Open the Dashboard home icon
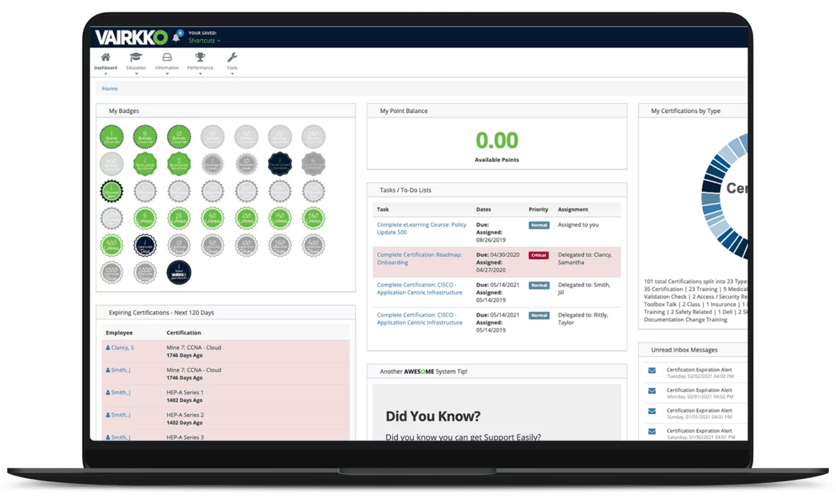The height and width of the screenshot is (504, 836). (x=105, y=57)
